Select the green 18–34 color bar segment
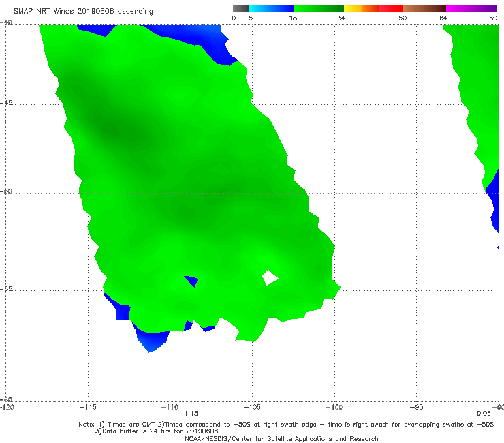This screenshot has height=443, width=504. [x=319, y=8]
